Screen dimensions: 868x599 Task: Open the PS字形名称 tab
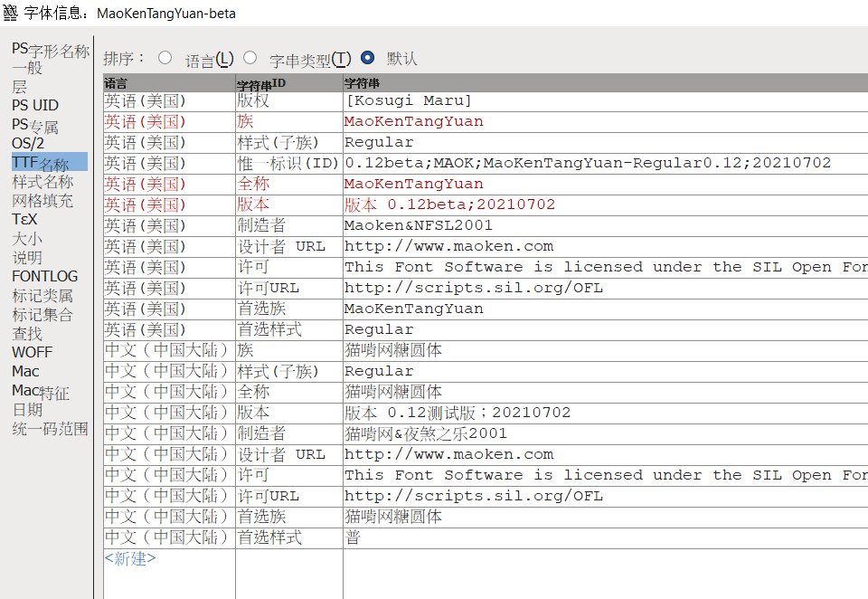pyautogui.click(x=50, y=50)
